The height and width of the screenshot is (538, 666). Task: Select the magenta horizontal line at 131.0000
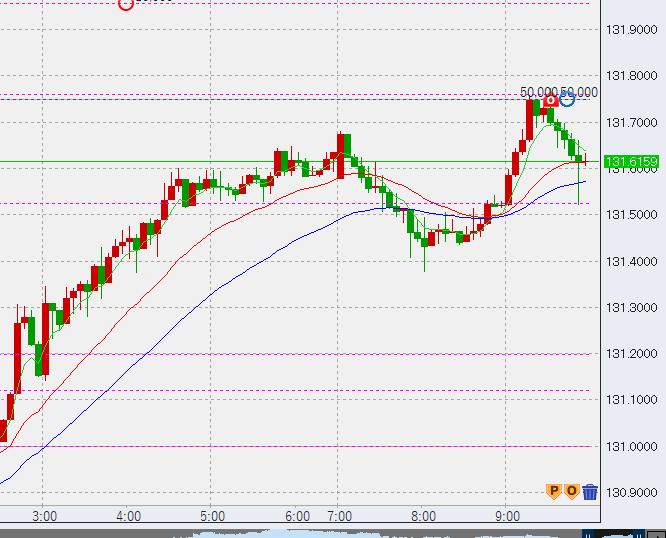300,446
